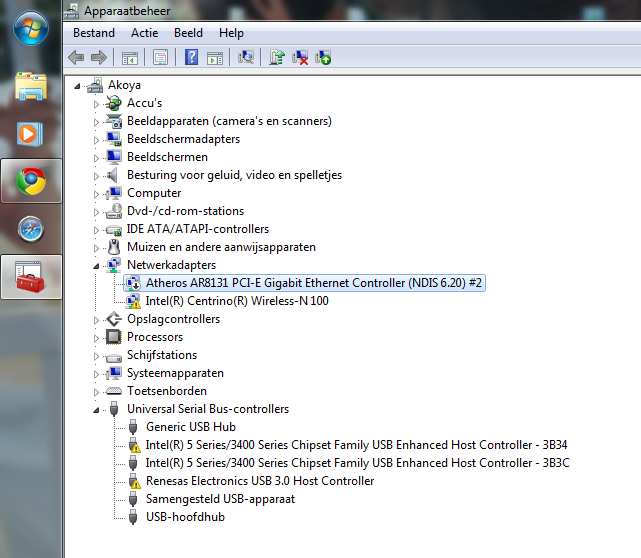
Task: Expand the Systeemapparaten category
Action: (96, 374)
